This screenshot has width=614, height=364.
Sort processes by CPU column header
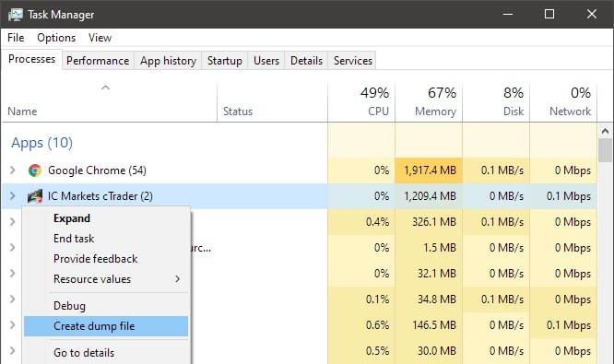click(361, 102)
